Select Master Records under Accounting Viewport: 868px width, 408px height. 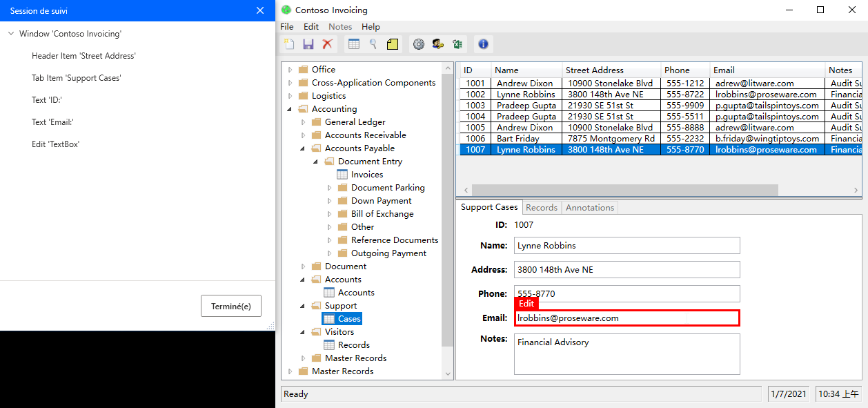[355, 358]
